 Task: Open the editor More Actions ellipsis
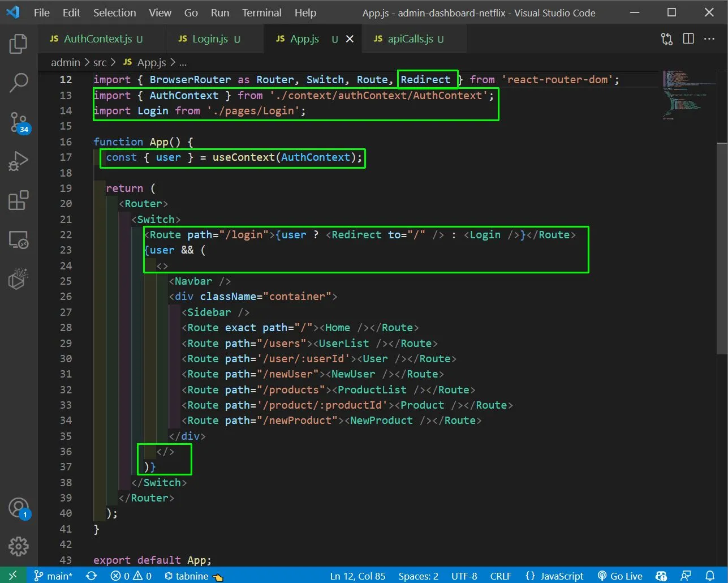709,39
